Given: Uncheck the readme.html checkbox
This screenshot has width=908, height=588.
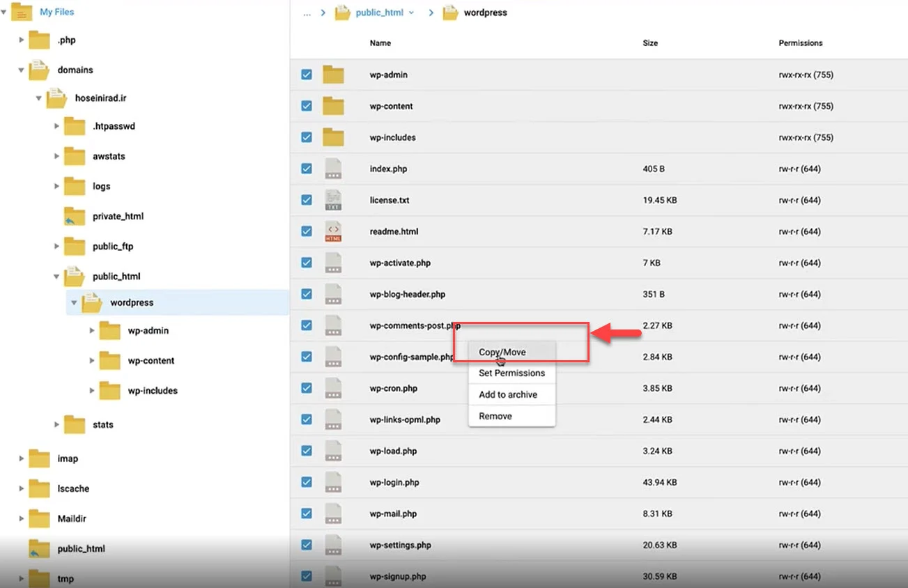Looking at the screenshot, I should click(x=307, y=231).
